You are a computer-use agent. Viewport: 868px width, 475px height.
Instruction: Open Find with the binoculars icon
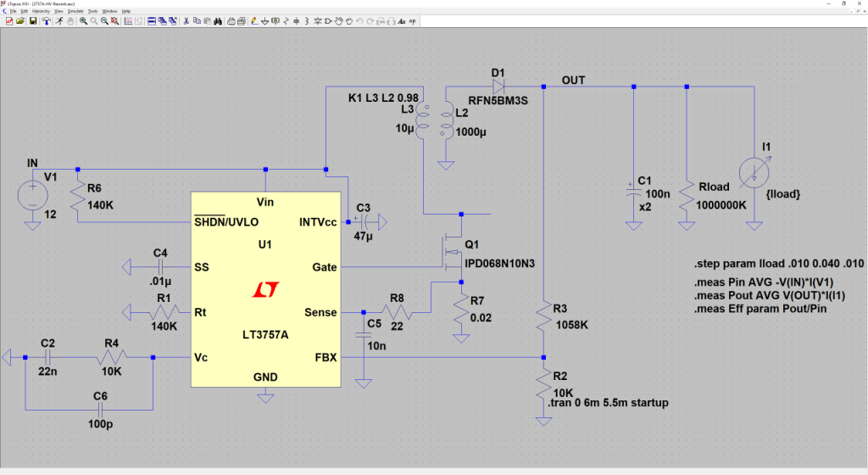pyautogui.click(x=218, y=21)
